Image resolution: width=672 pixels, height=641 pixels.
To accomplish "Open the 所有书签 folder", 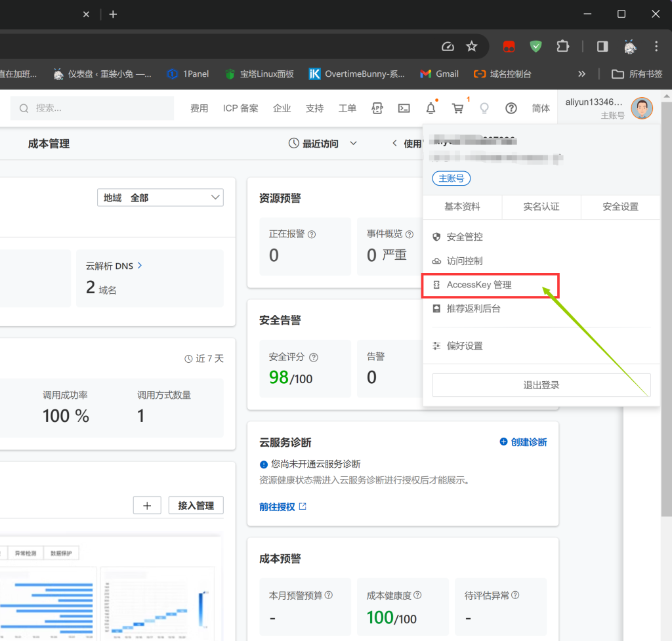I will (x=637, y=73).
